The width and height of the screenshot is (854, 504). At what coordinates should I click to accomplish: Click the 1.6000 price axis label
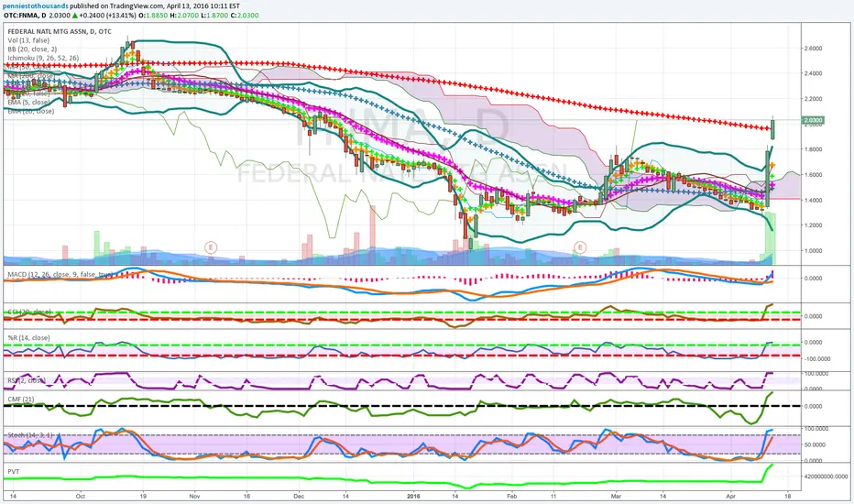point(813,175)
